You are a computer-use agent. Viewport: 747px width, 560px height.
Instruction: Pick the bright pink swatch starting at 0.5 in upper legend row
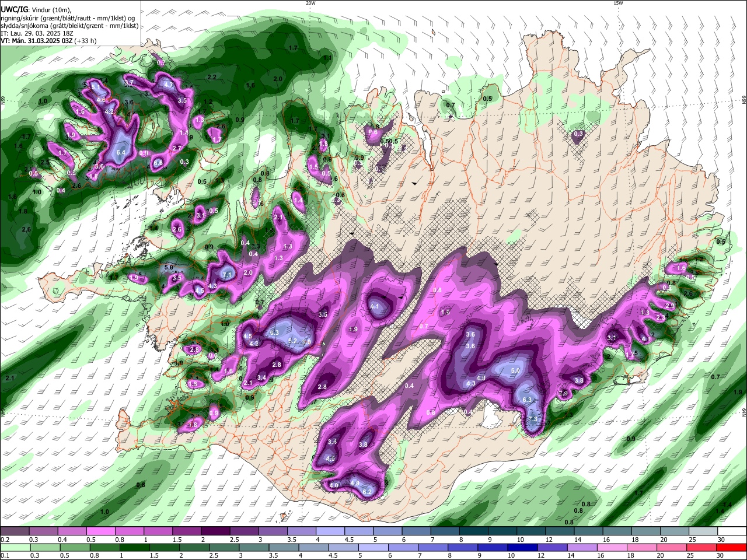(100, 531)
